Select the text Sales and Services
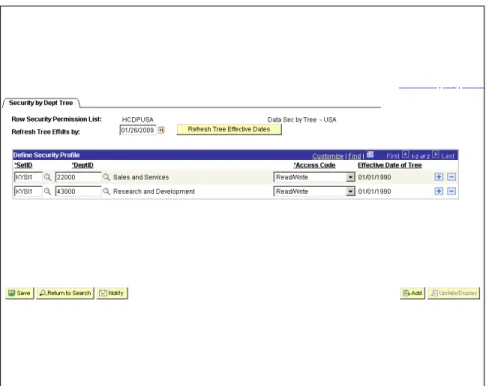 point(141,177)
